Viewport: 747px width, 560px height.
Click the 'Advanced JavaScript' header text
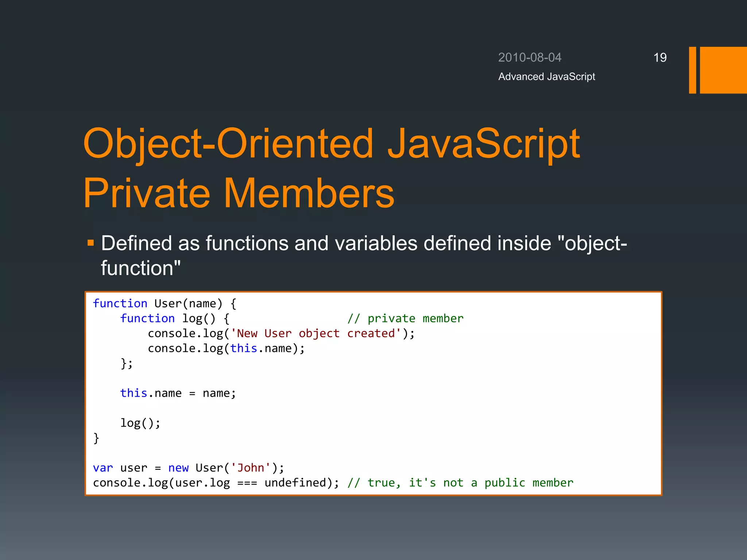[x=546, y=77]
